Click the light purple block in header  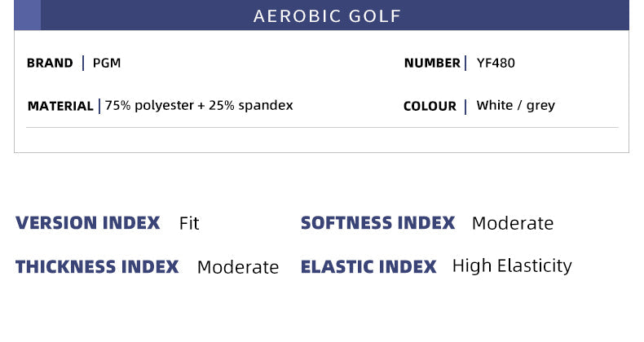27,15
